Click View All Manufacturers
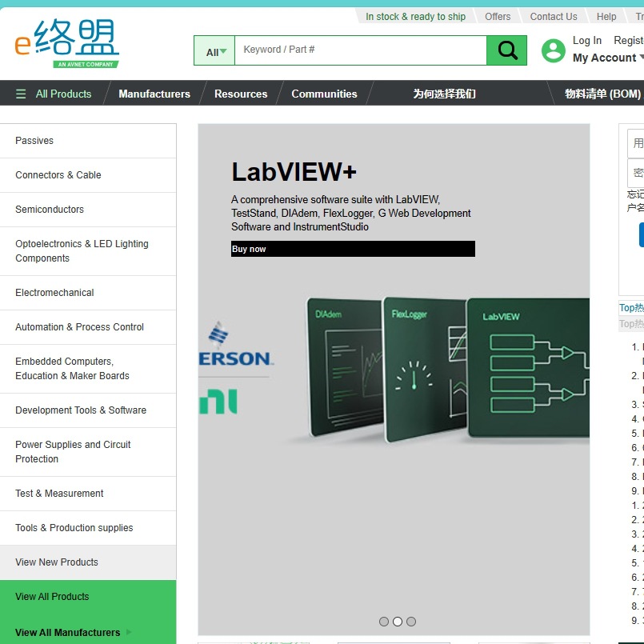Screen dimensions: 644x644 67,633
